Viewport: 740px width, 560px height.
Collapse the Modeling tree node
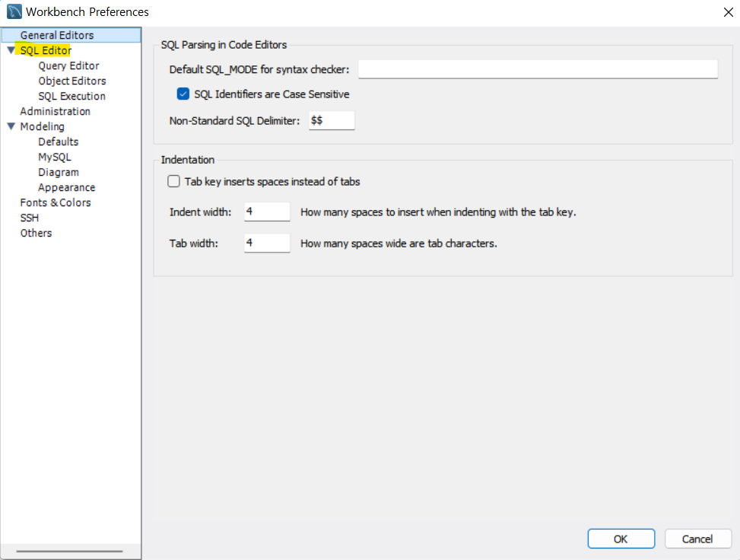coord(11,126)
